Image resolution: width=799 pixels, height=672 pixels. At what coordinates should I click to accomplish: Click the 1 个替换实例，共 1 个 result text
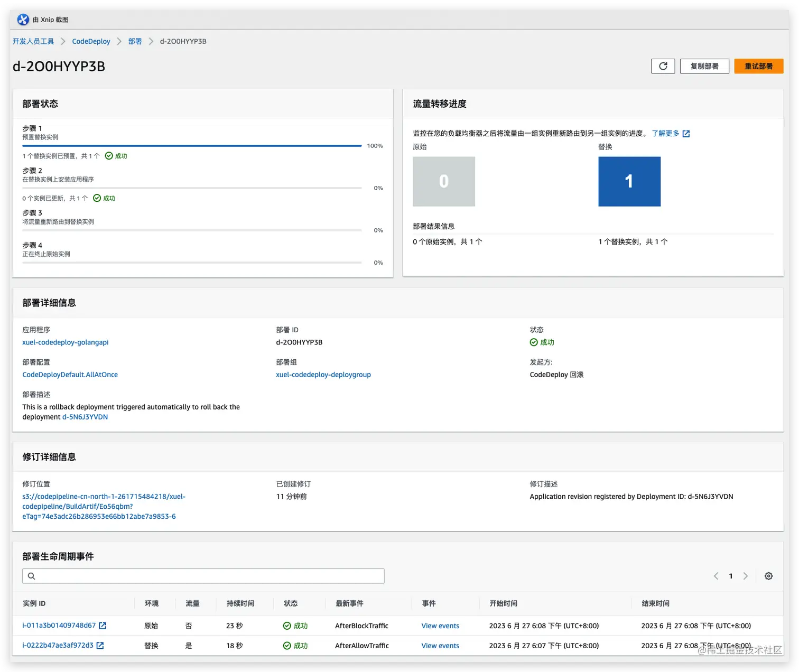point(633,241)
